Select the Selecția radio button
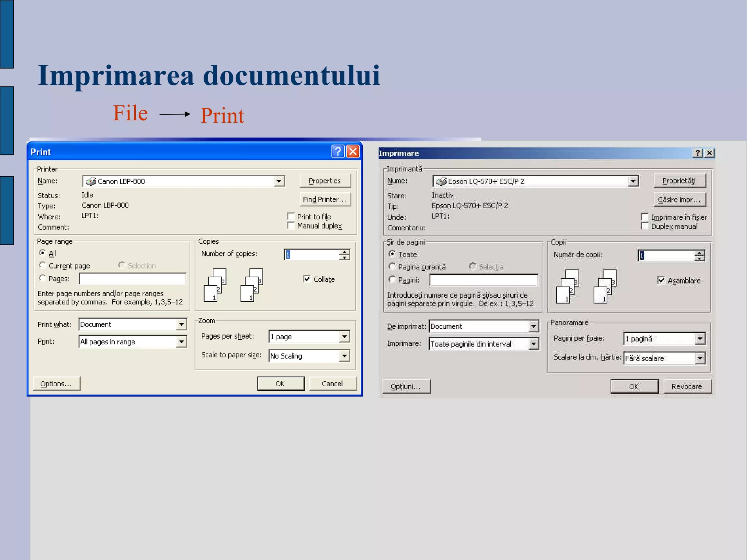The height and width of the screenshot is (560, 747). pos(473,266)
